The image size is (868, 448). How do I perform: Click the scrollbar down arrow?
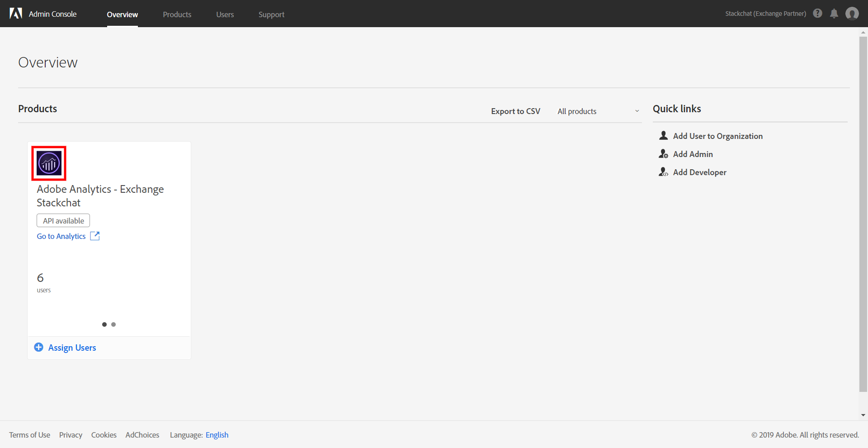(863, 415)
